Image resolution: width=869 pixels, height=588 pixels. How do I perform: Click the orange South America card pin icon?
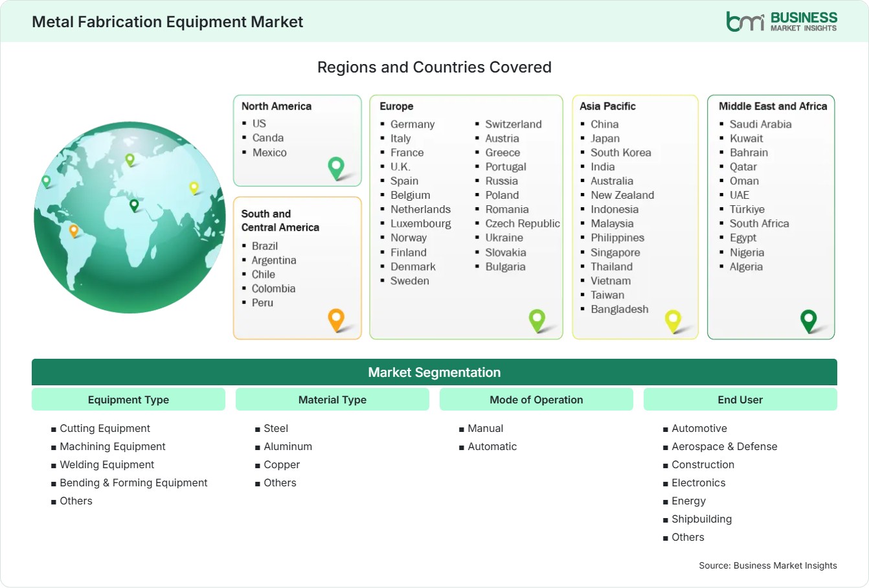click(x=337, y=321)
